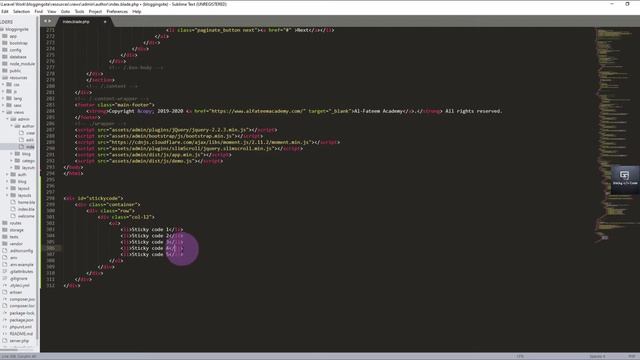
Task: Click the database folder icon
Action: pyautogui.click(x=5, y=57)
